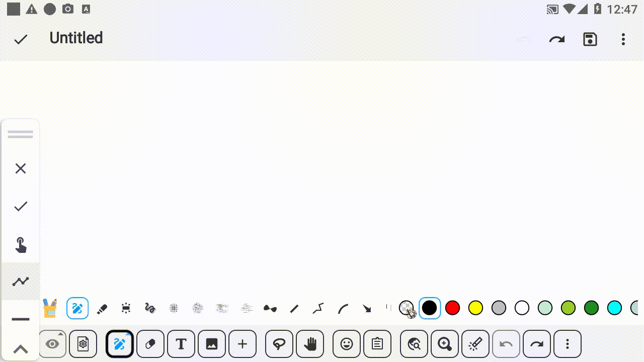Insert an image with picture button
This screenshot has height=362, width=644.
[212, 344]
